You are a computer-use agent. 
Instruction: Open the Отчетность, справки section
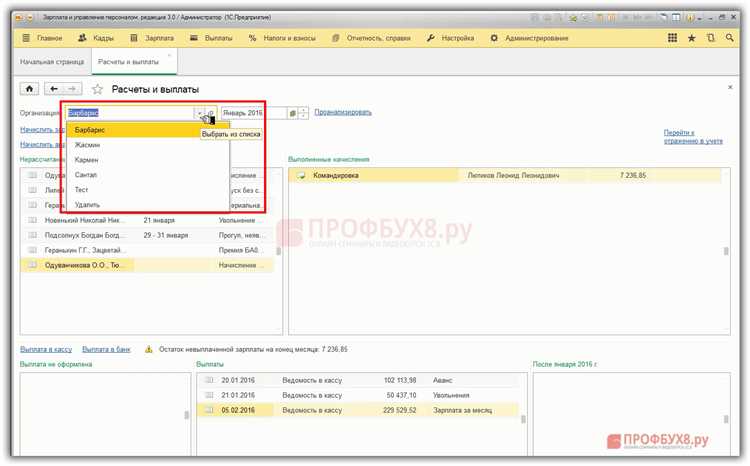[371, 38]
